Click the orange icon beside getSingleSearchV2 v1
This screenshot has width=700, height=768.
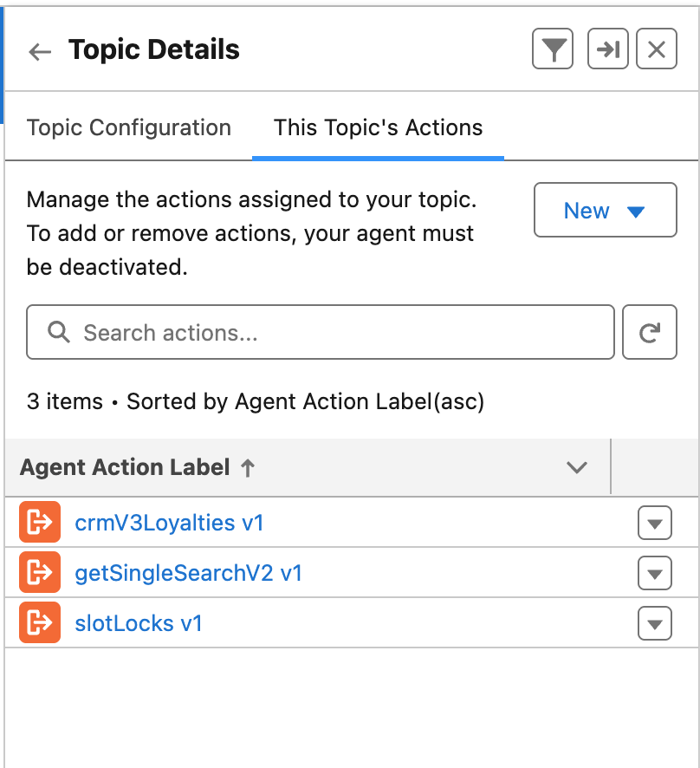[40, 573]
